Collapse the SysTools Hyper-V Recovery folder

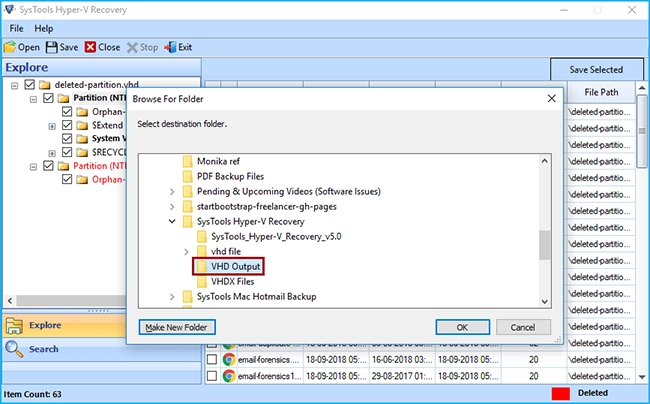(172, 221)
